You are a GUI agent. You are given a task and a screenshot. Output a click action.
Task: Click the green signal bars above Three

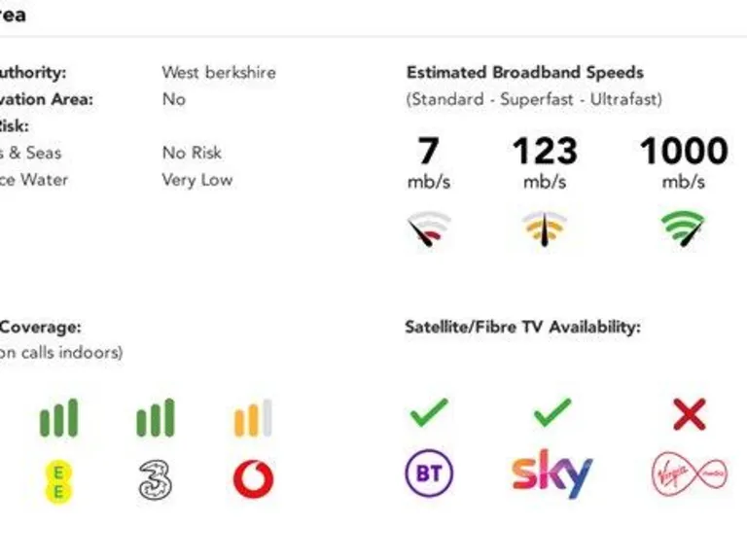(x=156, y=418)
